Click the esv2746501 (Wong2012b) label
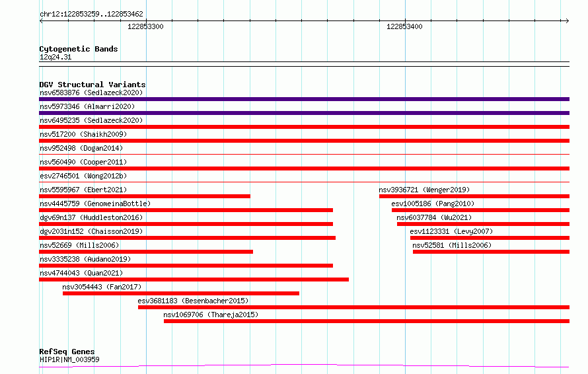 pos(83,176)
